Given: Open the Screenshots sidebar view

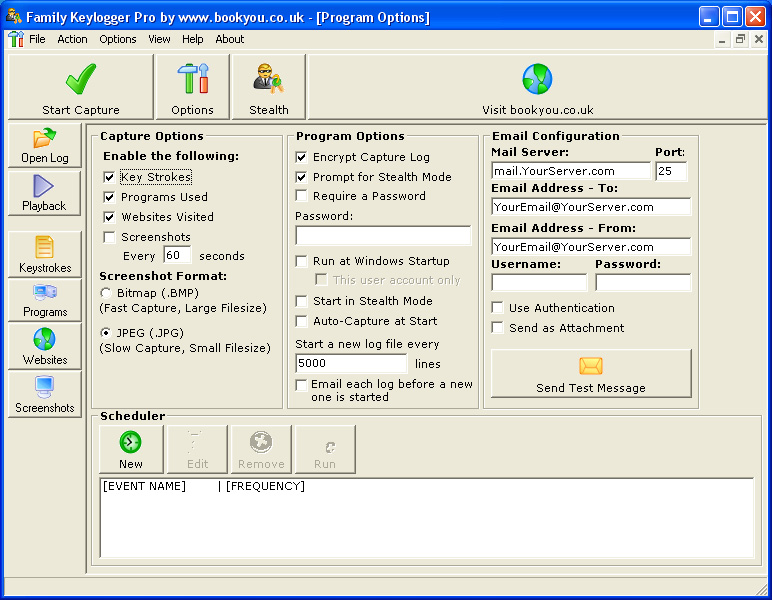Looking at the screenshot, I should (x=45, y=395).
